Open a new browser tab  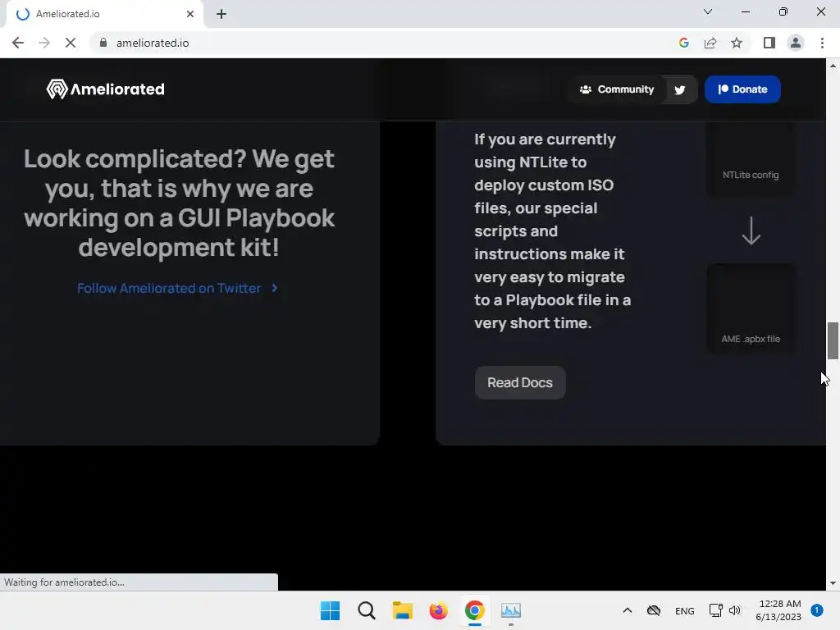221,14
